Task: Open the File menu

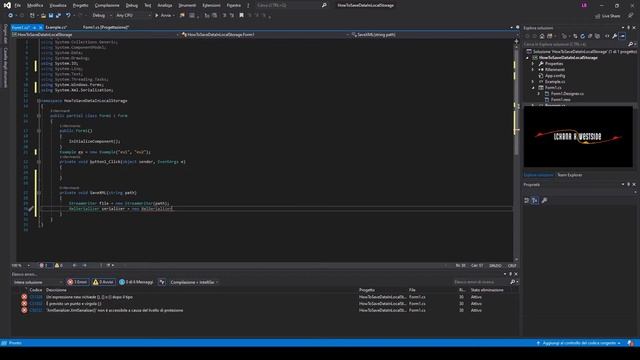Action: 18,5
